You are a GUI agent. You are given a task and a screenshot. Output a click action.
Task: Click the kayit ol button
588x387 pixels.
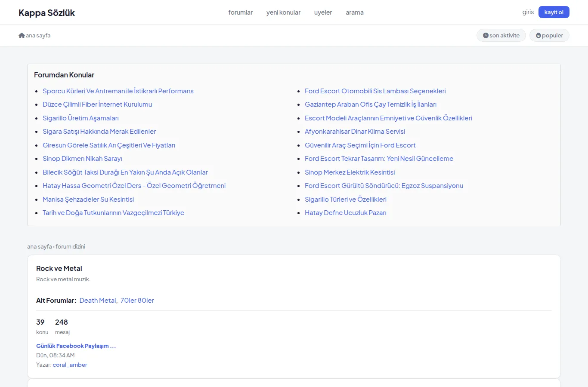pyautogui.click(x=554, y=12)
